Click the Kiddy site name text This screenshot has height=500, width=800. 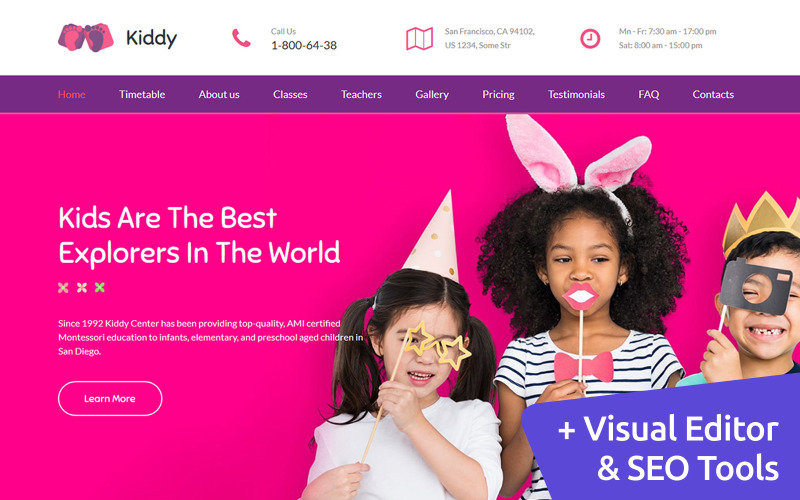152,38
